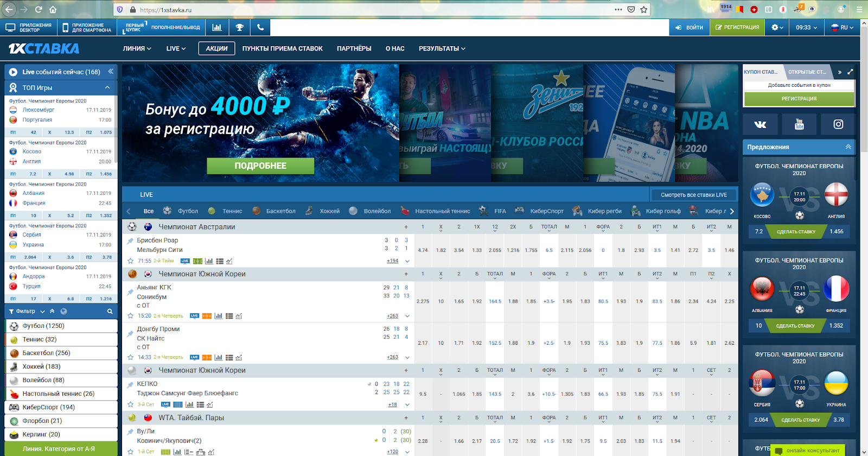Click the settings gear in the top bar
Screen dimensions: 868x456
777,27
